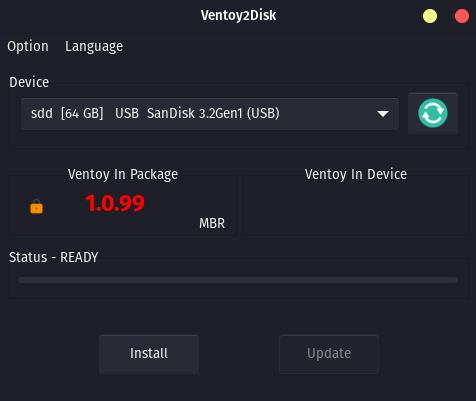Open the sdd SanDisk device combo box
This screenshot has height=401, width=476.
(x=210, y=114)
